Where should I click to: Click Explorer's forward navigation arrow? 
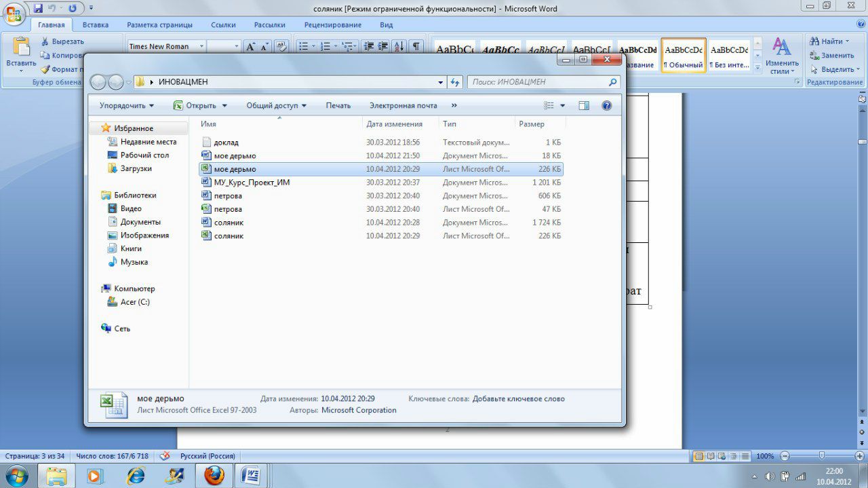pos(116,82)
